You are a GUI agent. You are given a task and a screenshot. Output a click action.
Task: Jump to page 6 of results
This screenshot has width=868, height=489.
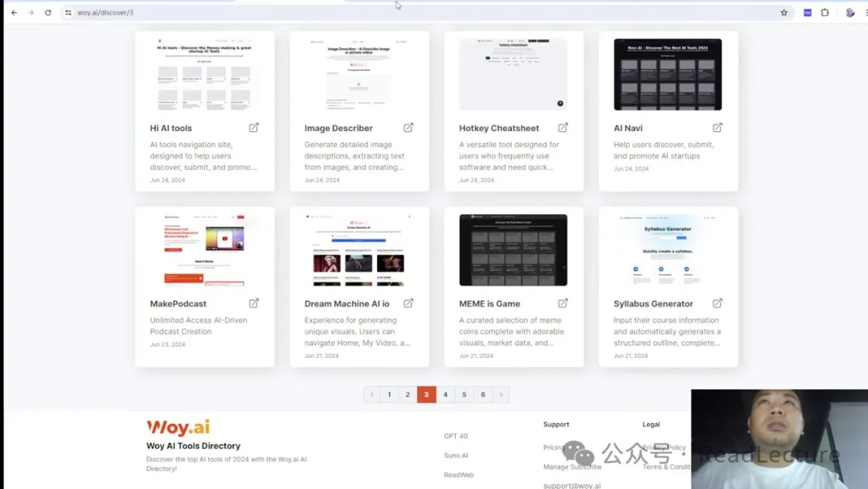pos(483,395)
